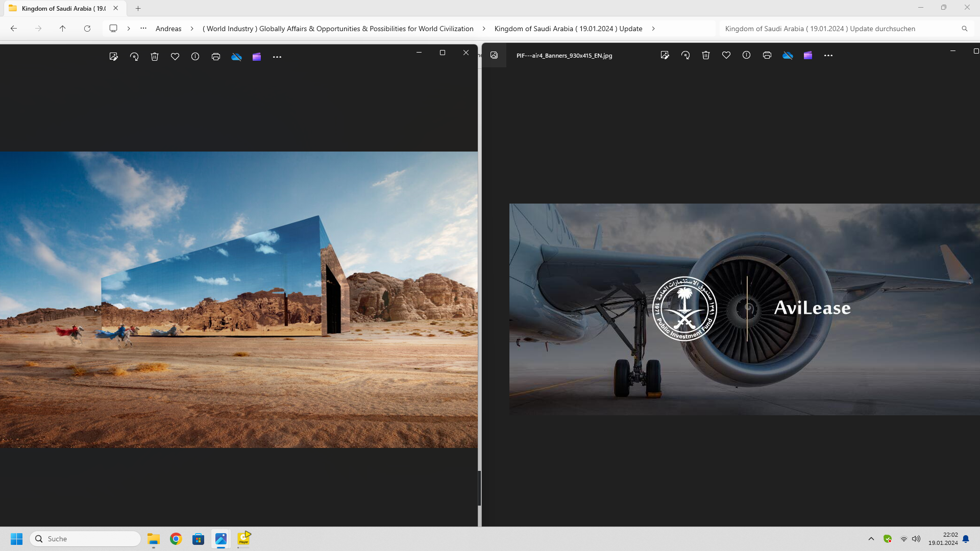Expand chevron after Andreas breadcrumb

pyautogui.click(x=192, y=29)
